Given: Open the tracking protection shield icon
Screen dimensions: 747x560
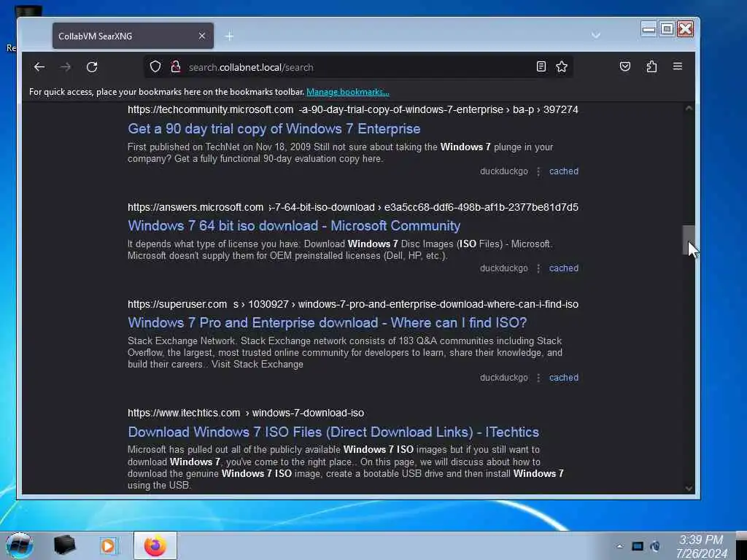Looking at the screenshot, I should click(x=155, y=66).
